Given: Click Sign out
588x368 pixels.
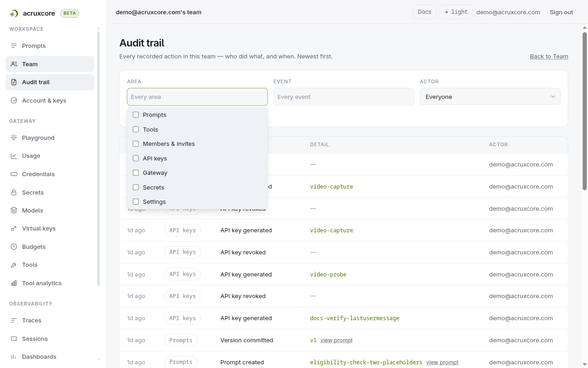Looking at the screenshot, I should [561, 12].
